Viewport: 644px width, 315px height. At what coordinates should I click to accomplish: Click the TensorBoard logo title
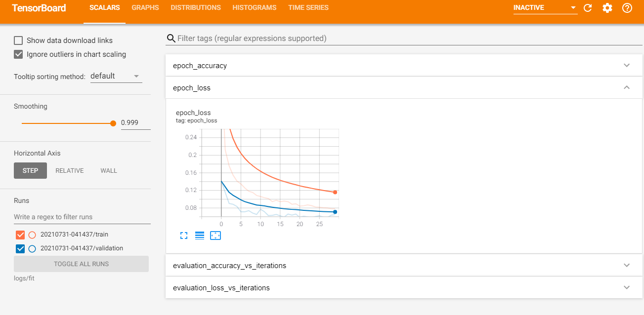coord(39,8)
